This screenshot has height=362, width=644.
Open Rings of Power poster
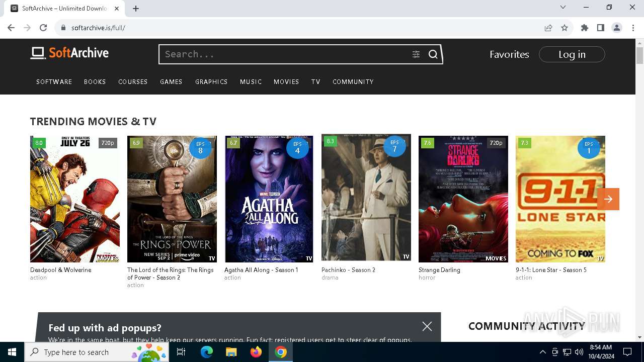(172, 199)
